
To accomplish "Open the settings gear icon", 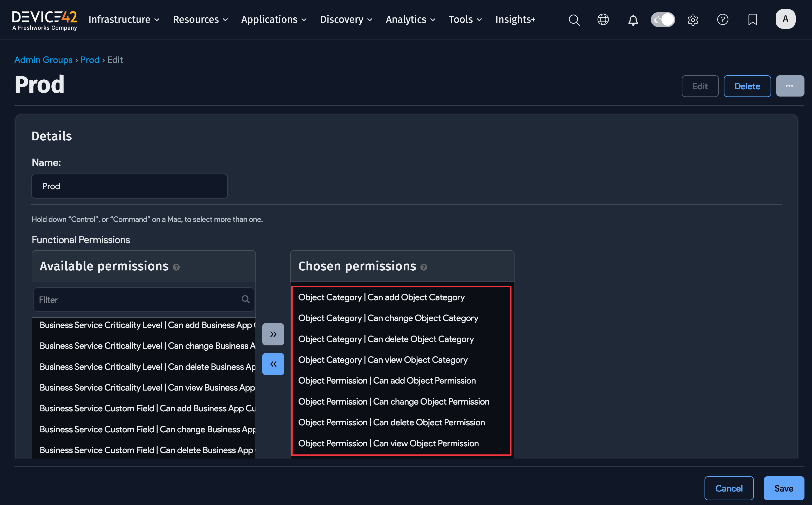I will pos(693,20).
